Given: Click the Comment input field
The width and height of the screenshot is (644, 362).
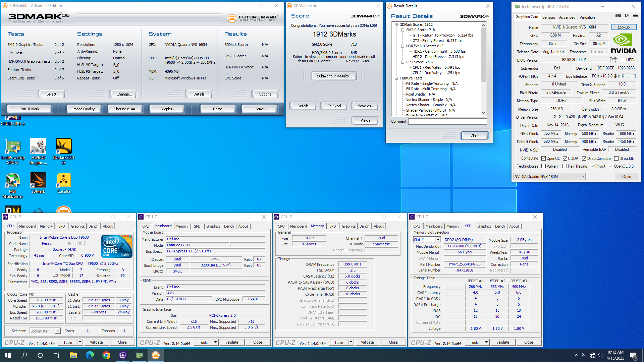Looking at the screenshot, I should click(x=447, y=121).
